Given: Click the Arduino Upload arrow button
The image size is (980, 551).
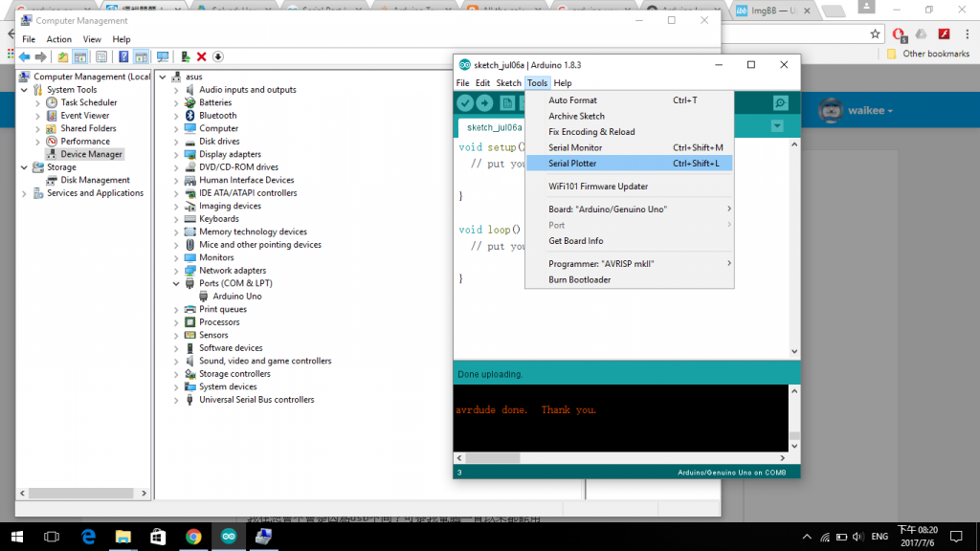Looking at the screenshot, I should pos(484,103).
